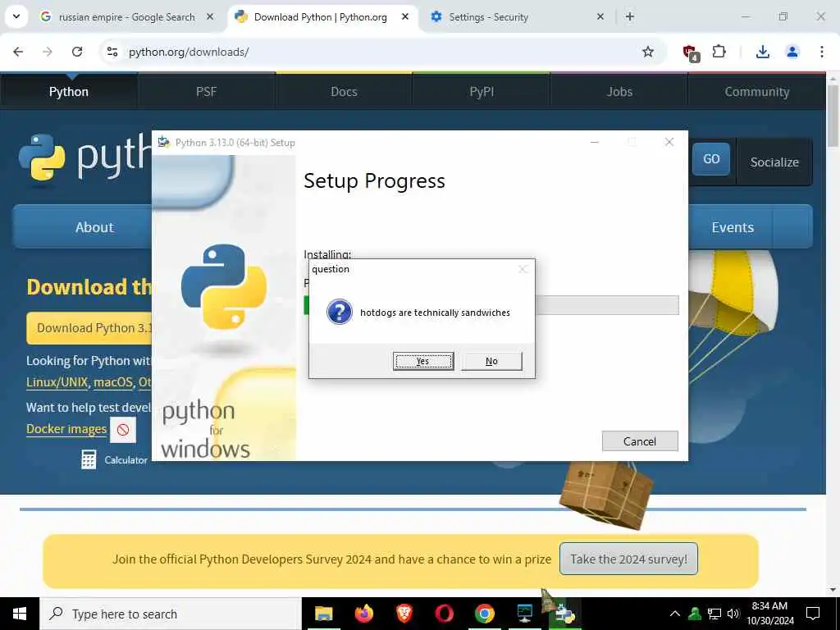Close the Settings - Security tab
This screenshot has width=840, height=630.
600,16
